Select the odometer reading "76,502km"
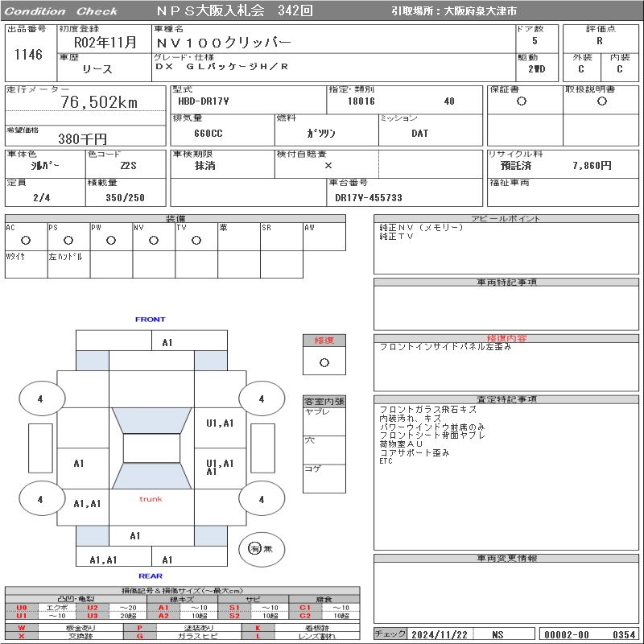 coord(99,102)
